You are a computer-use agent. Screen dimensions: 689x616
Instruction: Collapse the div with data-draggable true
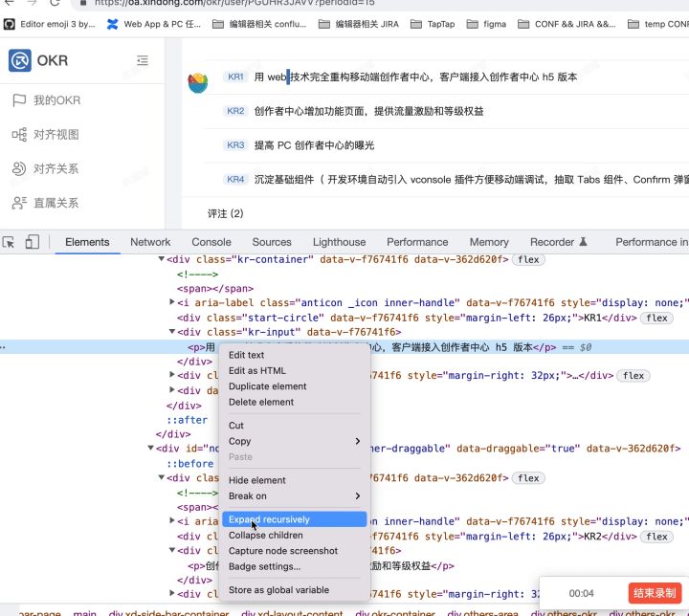point(150,449)
